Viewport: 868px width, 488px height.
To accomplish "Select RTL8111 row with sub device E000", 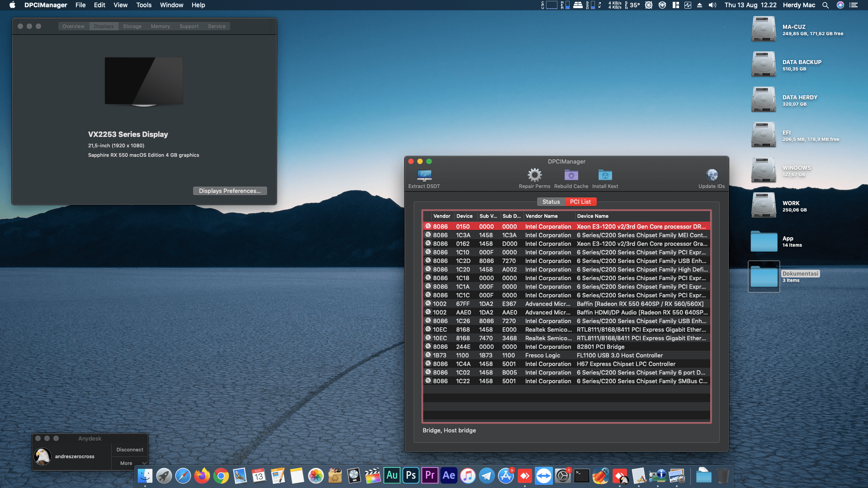I will [x=566, y=330].
